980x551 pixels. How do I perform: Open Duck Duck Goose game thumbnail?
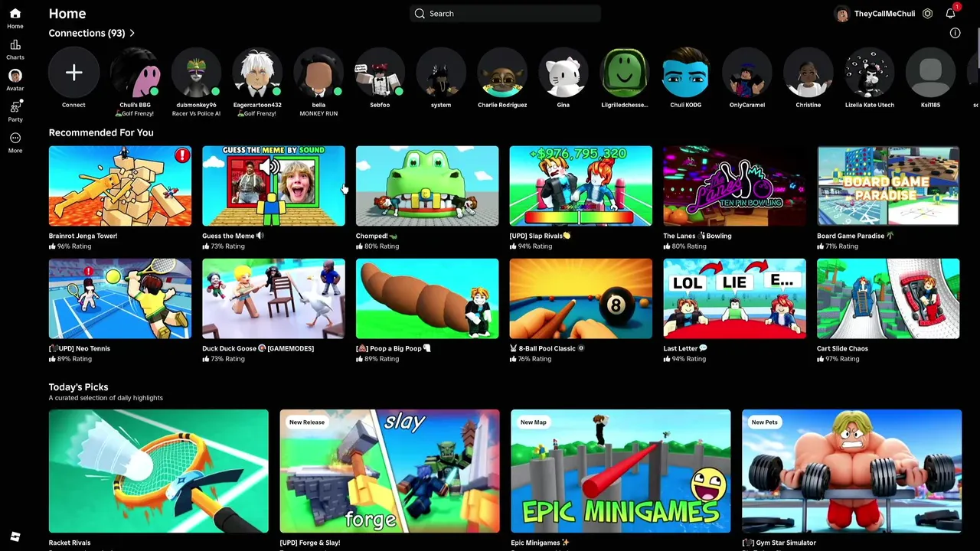pyautogui.click(x=273, y=298)
